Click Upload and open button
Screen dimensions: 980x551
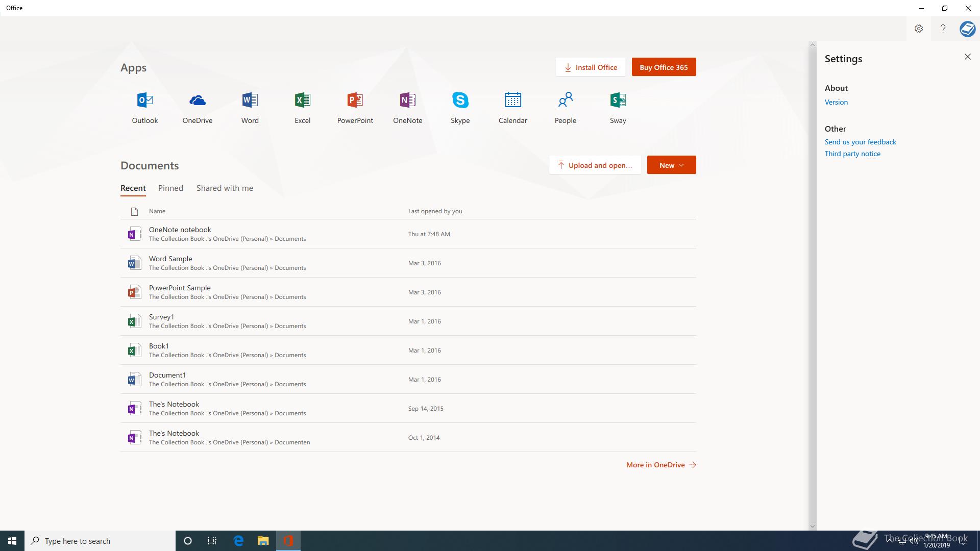(595, 165)
